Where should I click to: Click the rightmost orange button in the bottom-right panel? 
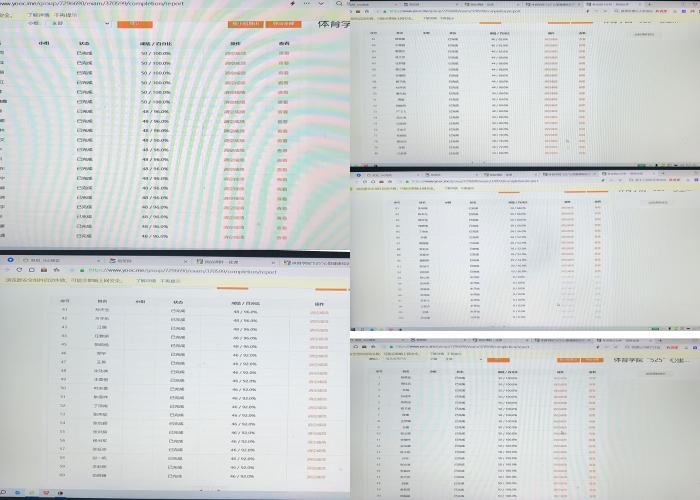592,360
